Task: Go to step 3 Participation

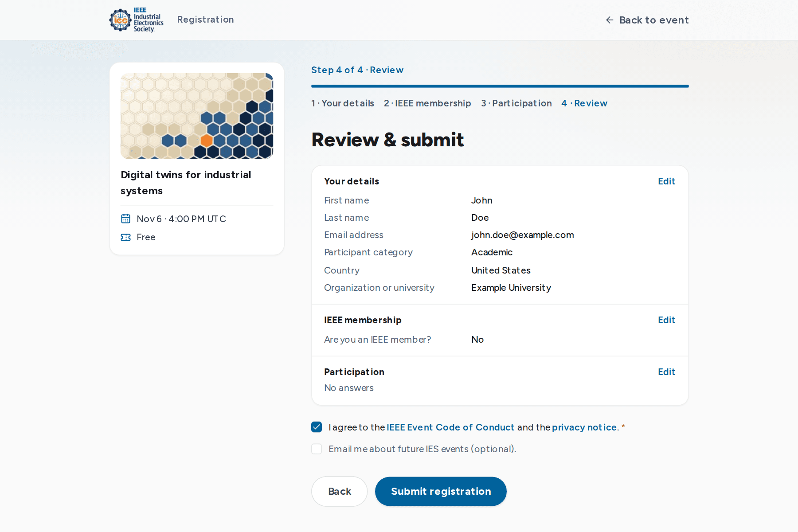Action: click(516, 103)
